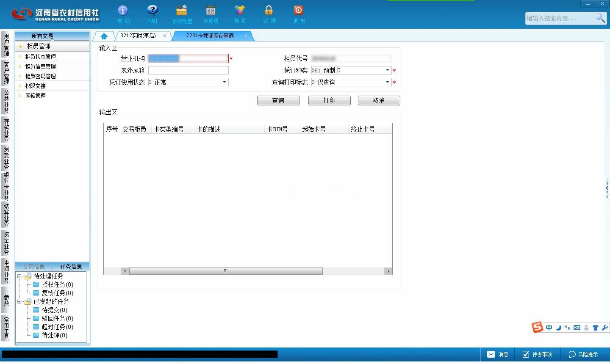Viewport: 610px width, 364px height.
Task: Open the 贷款业务 side tab
Action: coord(6,158)
